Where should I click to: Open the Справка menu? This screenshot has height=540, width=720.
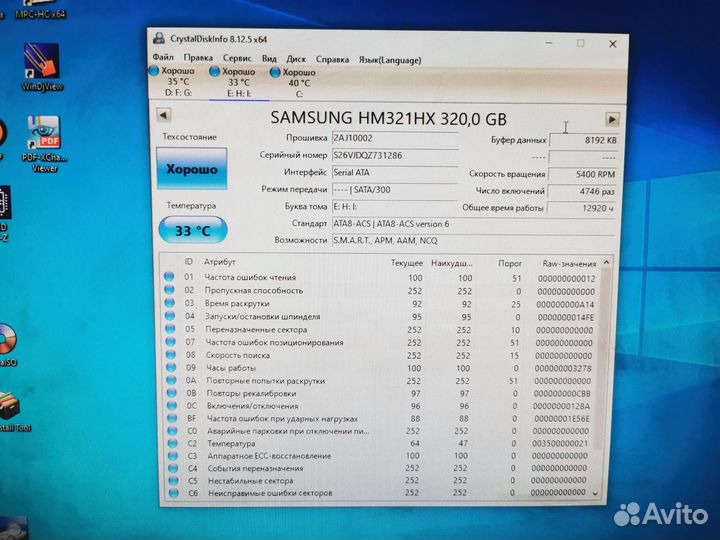[332, 60]
